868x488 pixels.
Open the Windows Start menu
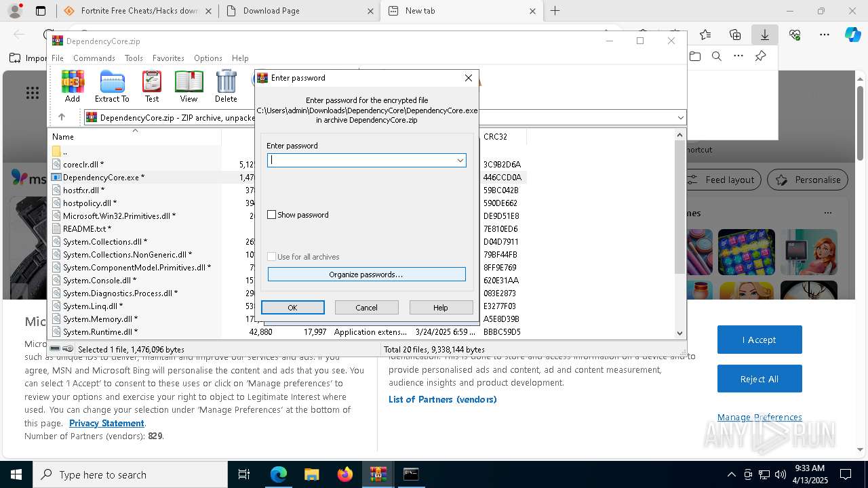click(x=16, y=474)
